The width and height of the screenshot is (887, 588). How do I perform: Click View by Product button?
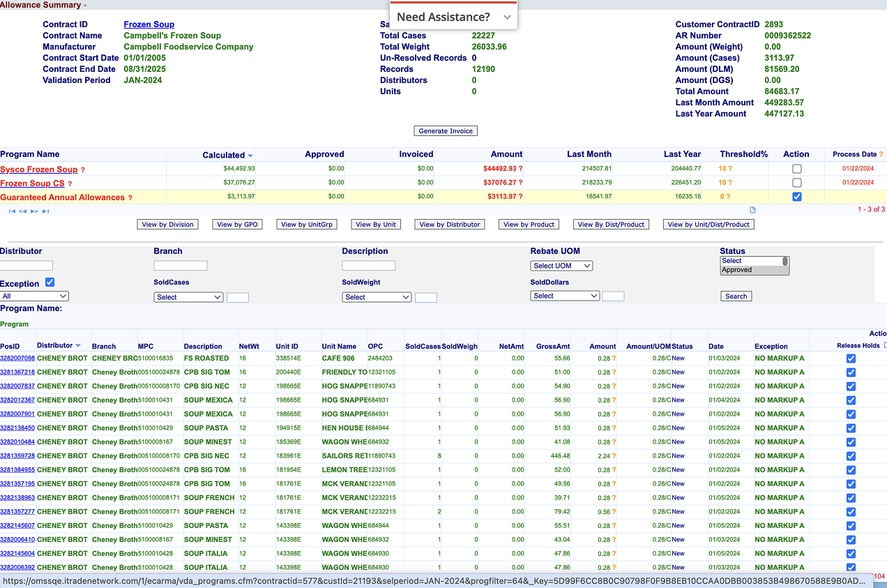(x=529, y=225)
